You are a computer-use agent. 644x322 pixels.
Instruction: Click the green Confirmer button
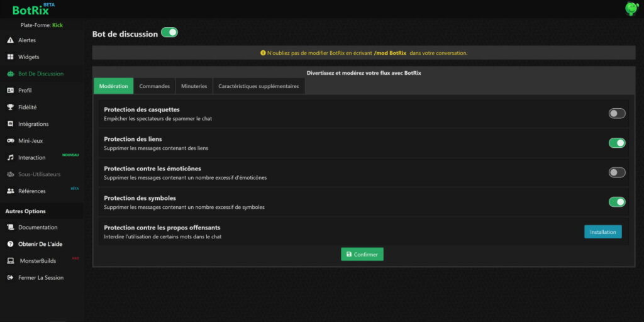click(x=362, y=254)
